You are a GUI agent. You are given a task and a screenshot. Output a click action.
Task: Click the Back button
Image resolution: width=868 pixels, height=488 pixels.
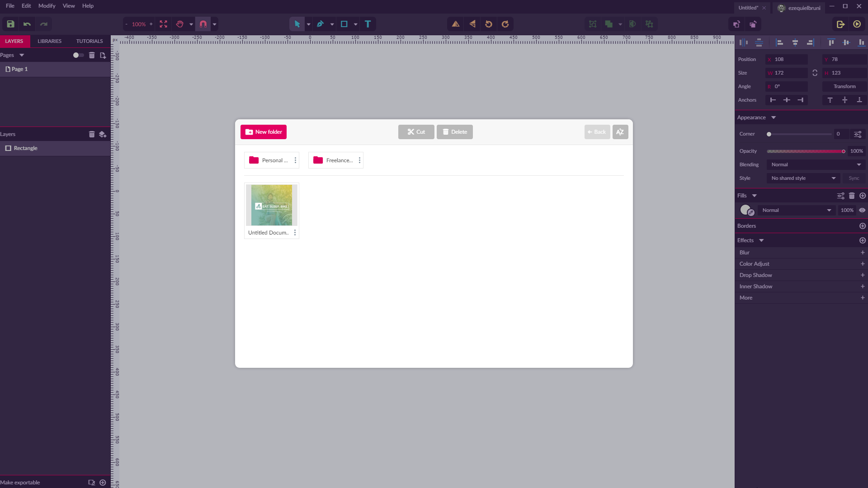tap(597, 132)
